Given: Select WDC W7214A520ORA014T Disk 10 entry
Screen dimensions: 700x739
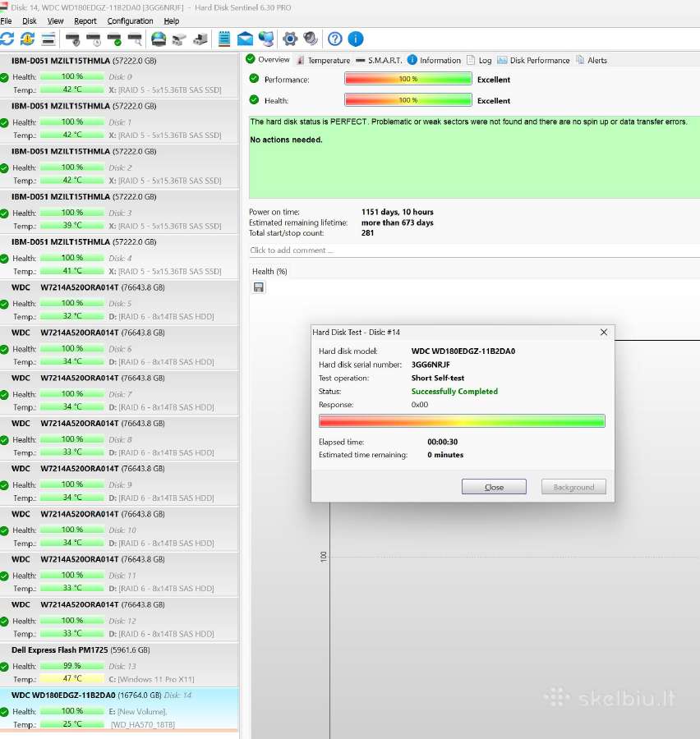Looking at the screenshot, I should pyautogui.click(x=119, y=529).
